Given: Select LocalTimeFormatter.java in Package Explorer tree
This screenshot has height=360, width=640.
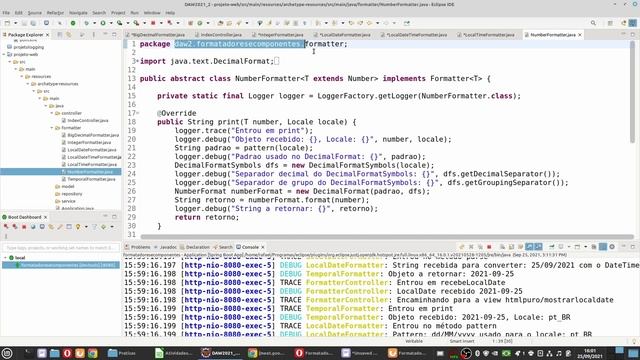Looking at the screenshot, I should tap(92, 164).
